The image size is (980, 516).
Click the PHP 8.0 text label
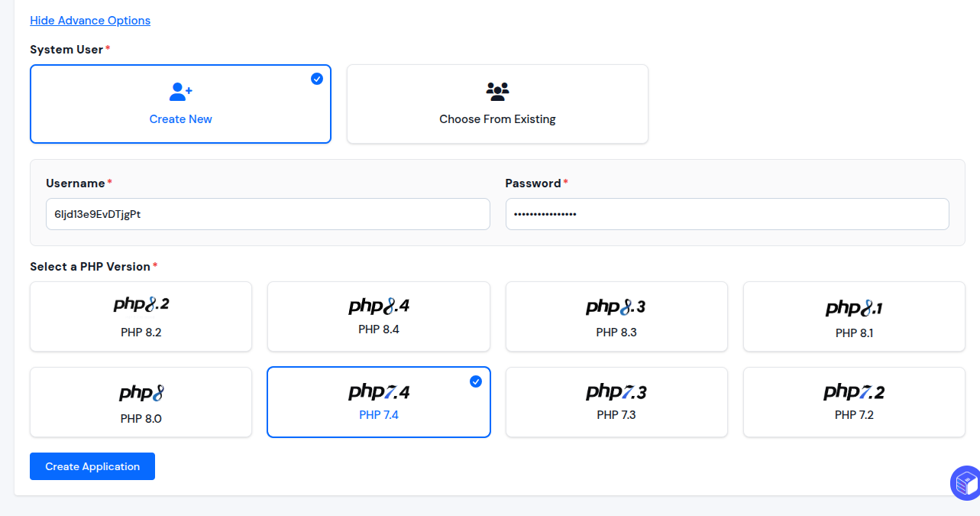click(141, 418)
